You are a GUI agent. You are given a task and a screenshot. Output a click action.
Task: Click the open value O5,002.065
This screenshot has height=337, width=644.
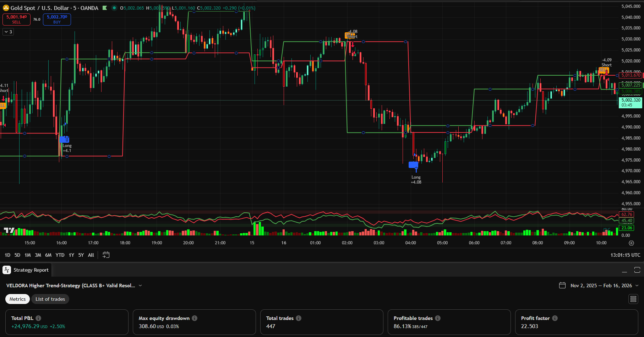[x=132, y=8]
